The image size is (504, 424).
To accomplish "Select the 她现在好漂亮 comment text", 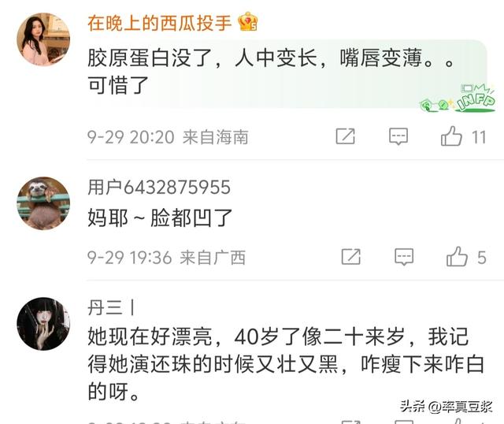I will click(286, 364).
